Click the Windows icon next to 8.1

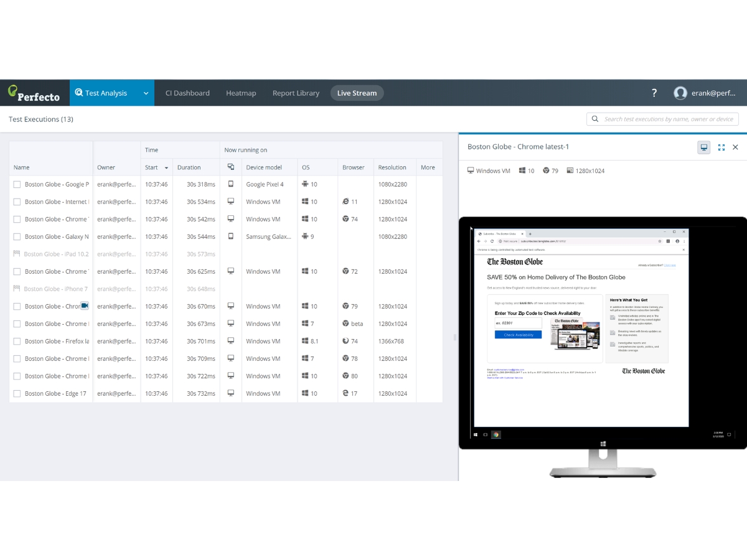[306, 341]
